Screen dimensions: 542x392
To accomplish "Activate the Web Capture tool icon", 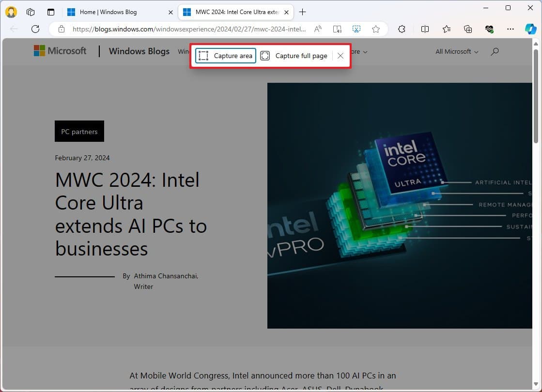I will 356,29.
